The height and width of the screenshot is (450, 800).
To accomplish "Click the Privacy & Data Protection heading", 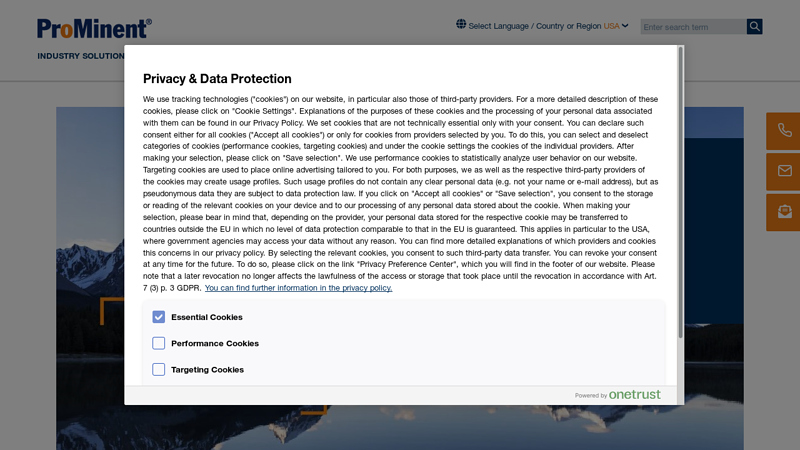I will [x=217, y=79].
